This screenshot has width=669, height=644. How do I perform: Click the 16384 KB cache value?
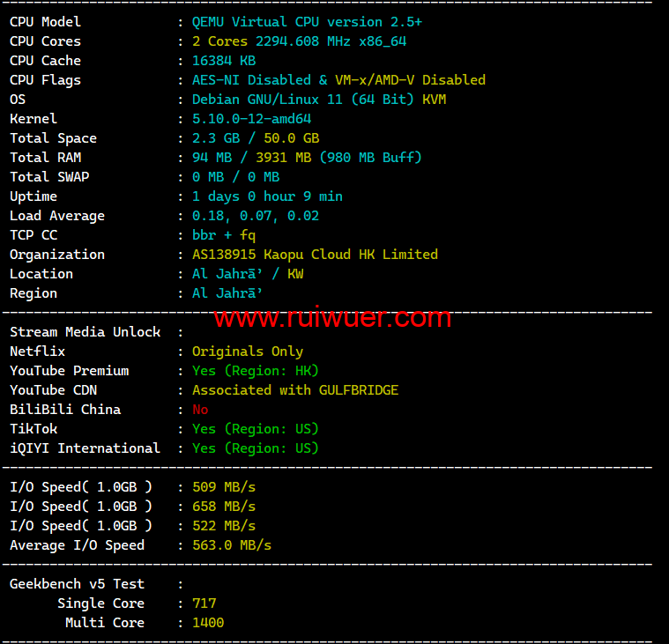click(224, 61)
